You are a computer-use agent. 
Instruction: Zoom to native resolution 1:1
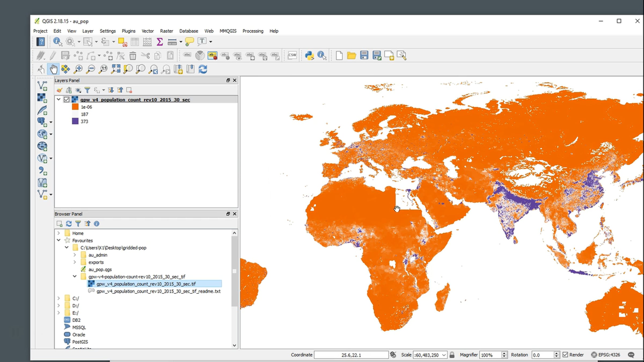click(x=103, y=69)
